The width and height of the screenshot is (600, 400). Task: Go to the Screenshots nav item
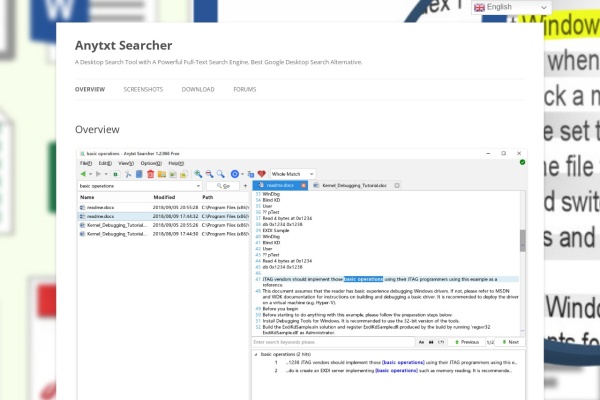pos(143,90)
